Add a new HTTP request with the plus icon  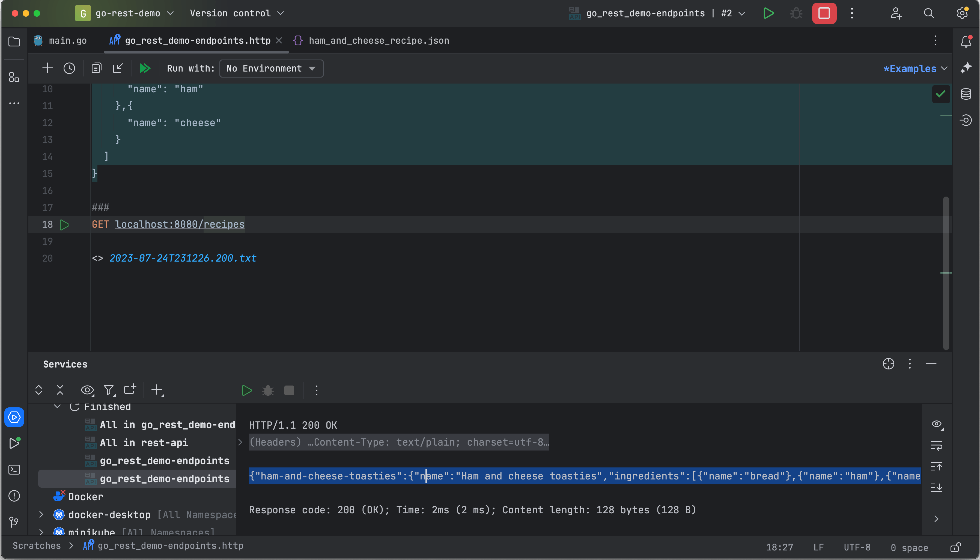click(47, 68)
